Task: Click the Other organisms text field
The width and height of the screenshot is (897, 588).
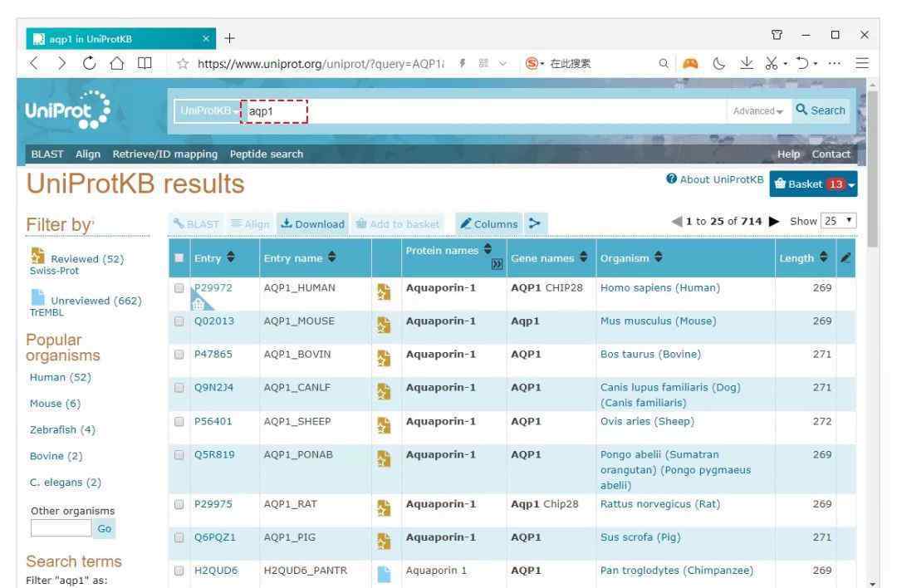Action: (61, 528)
